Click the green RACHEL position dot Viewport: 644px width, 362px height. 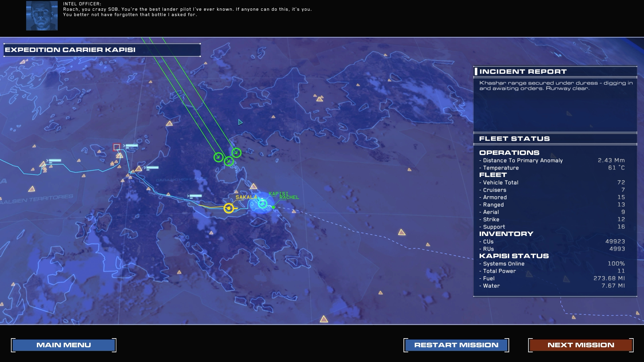(274, 207)
